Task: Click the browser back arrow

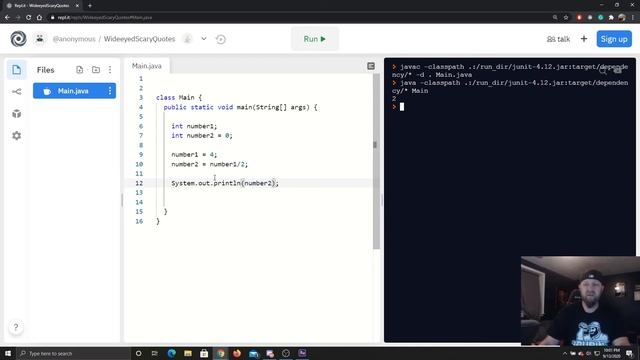Action: tap(7, 18)
